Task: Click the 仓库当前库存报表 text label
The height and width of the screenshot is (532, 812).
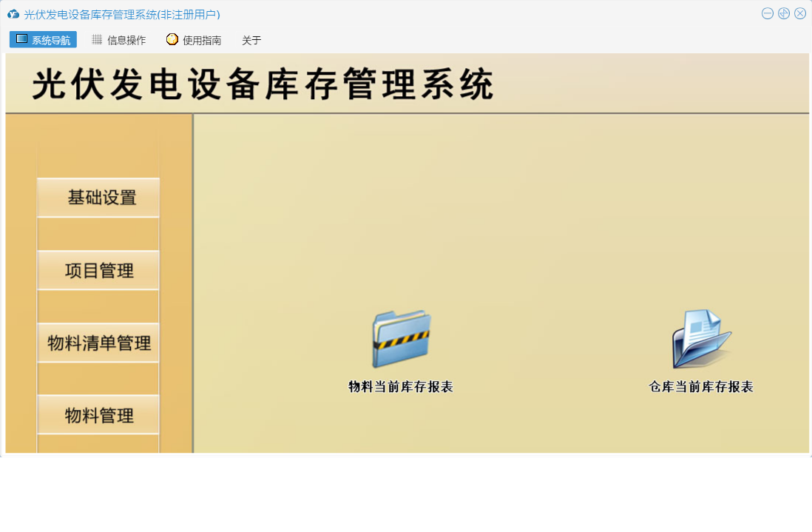Action: point(701,387)
